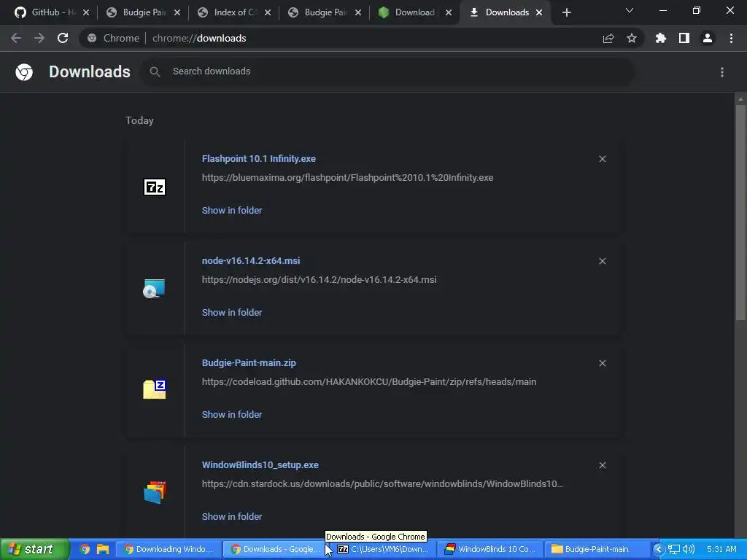Click the Chrome site info chip
Image resolution: width=747 pixels, height=560 pixels.
115,38
